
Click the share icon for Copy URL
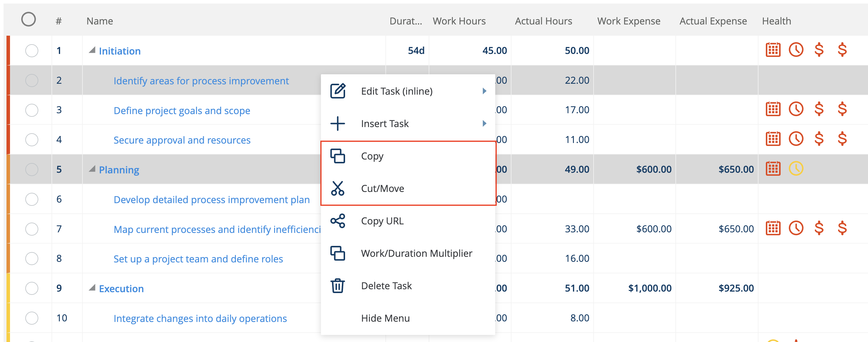click(337, 221)
